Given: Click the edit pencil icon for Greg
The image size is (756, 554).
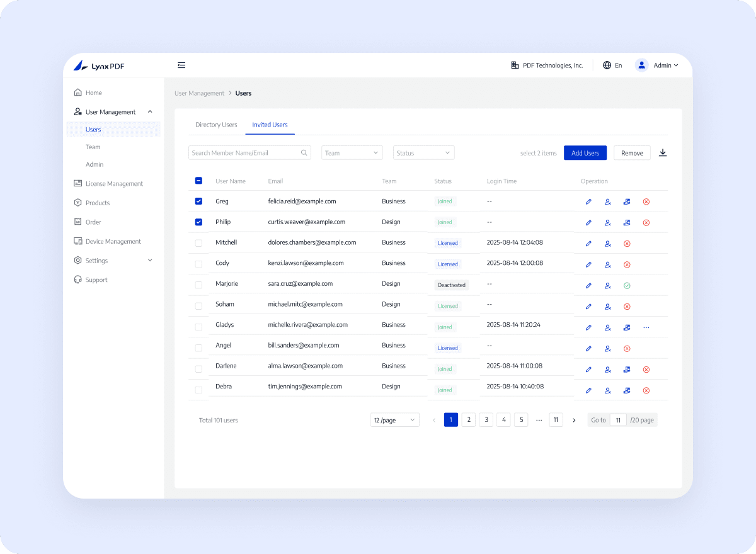Looking at the screenshot, I should 588,202.
